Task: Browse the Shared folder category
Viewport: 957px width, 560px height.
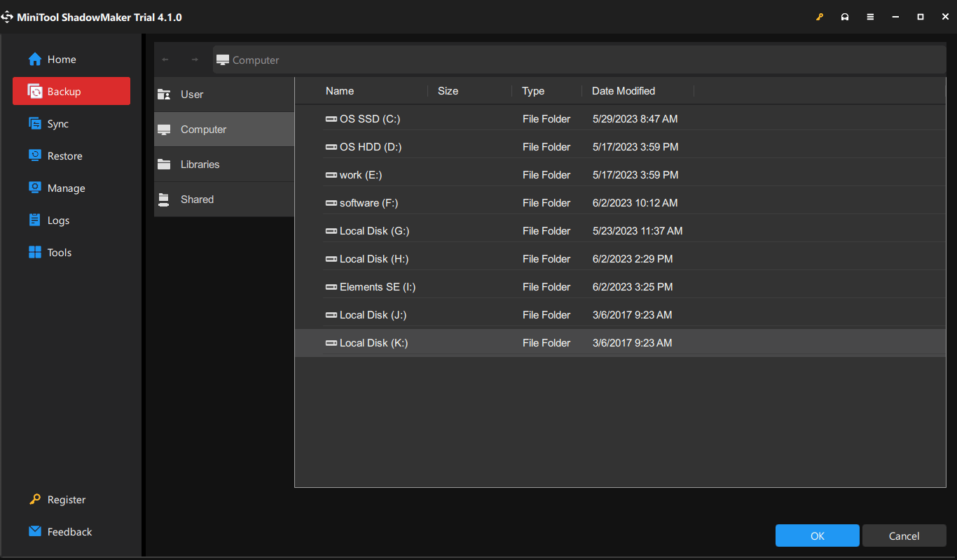Action: coord(198,199)
